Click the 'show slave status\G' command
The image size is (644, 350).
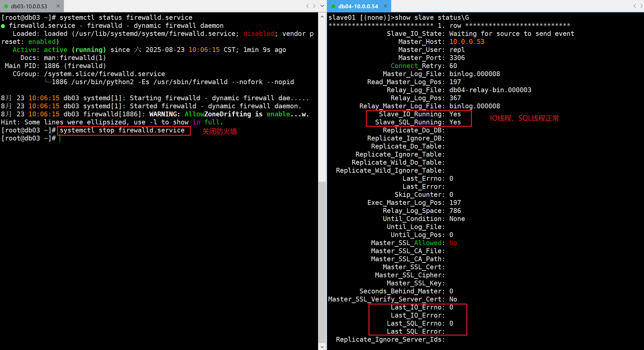(x=432, y=17)
